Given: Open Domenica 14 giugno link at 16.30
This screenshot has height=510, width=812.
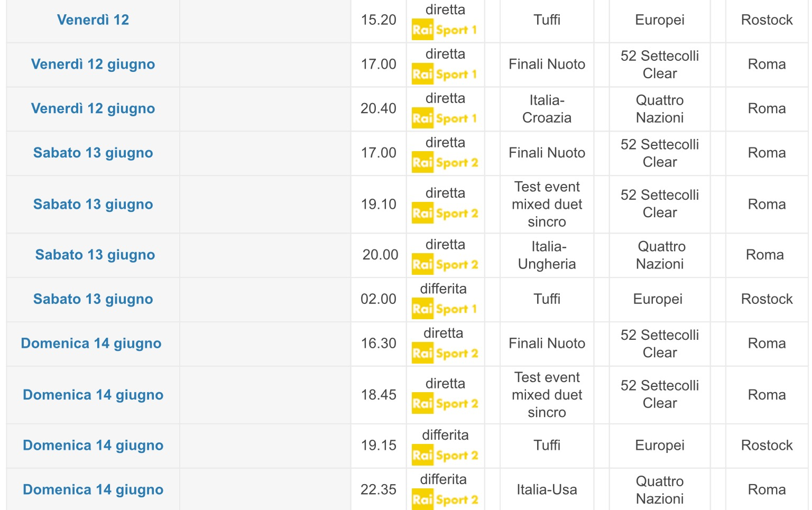Looking at the screenshot, I should coord(91,344).
